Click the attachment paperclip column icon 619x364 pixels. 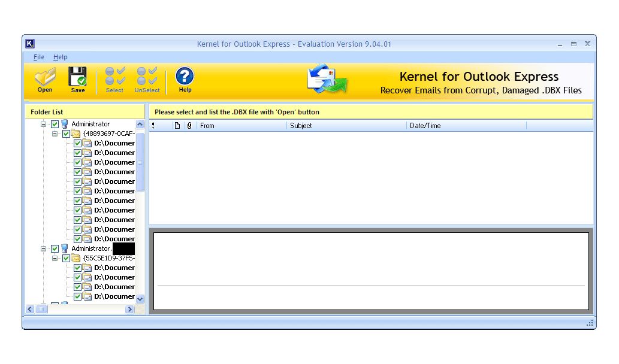189,126
